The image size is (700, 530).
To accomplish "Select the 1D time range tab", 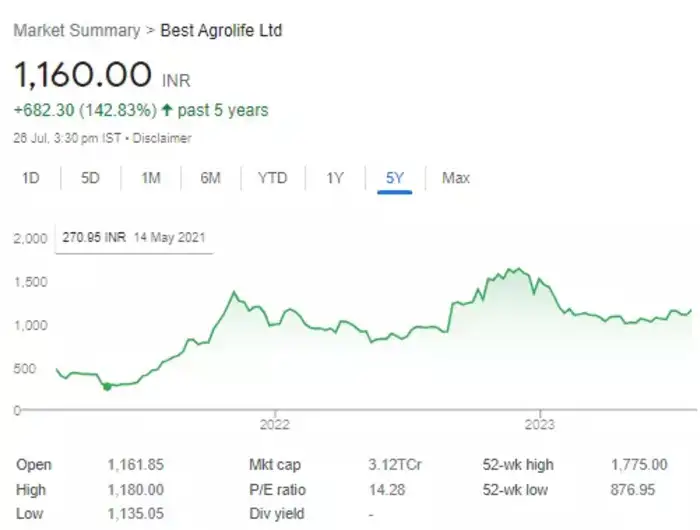I will (x=31, y=178).
